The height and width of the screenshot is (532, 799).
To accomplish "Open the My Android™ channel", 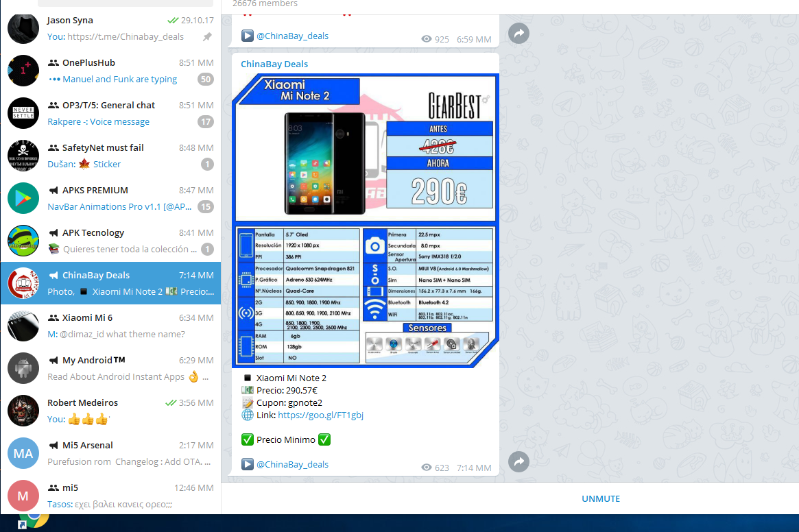I will click(110, 368).
